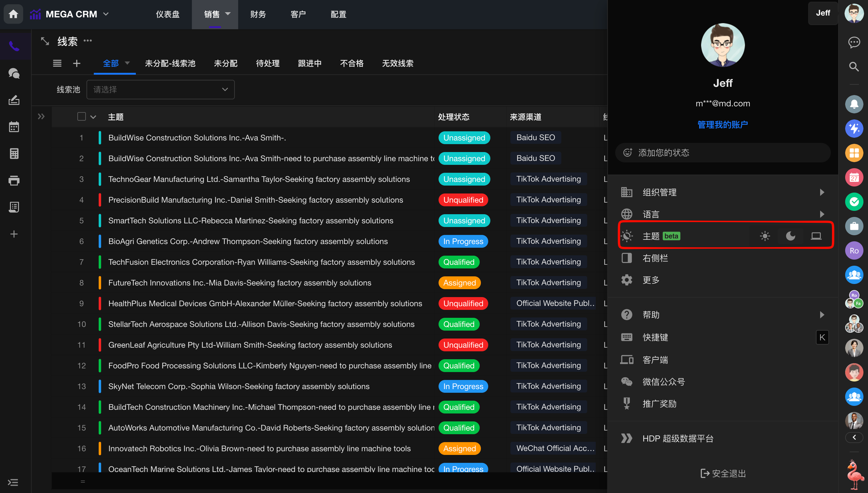
Task: Switch to dark theme moon icon
Action: pos(791,236)
